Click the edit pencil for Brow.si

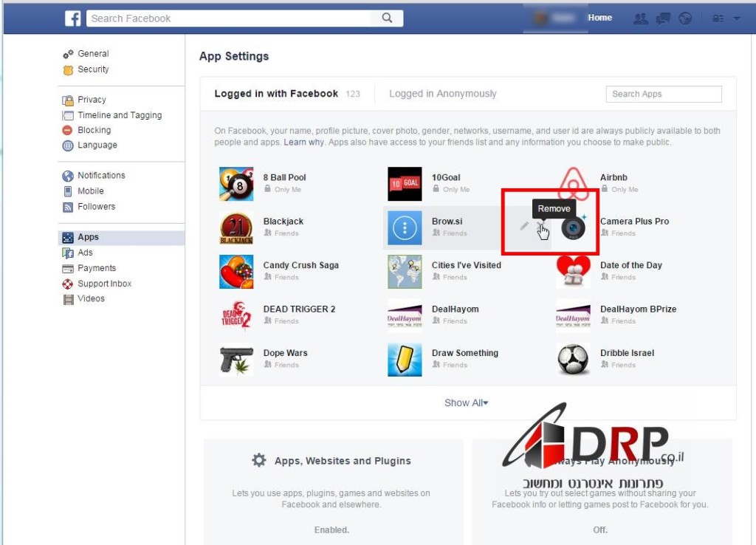tap(524, 226)
